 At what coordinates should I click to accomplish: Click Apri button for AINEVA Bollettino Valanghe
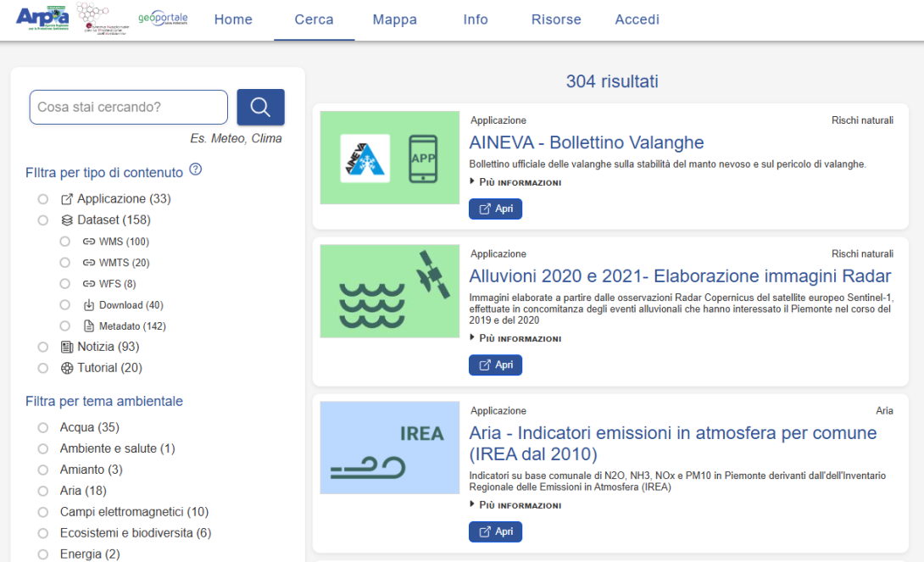[x=496, y=209]
